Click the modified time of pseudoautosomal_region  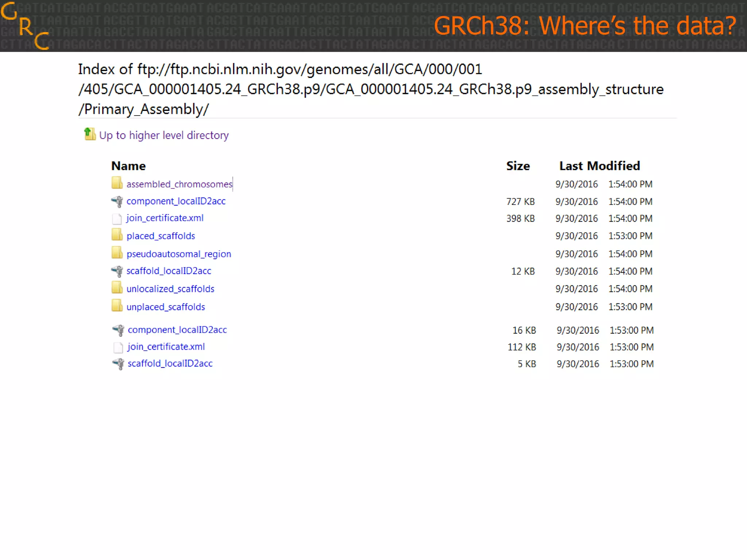(x=630, y=254)
